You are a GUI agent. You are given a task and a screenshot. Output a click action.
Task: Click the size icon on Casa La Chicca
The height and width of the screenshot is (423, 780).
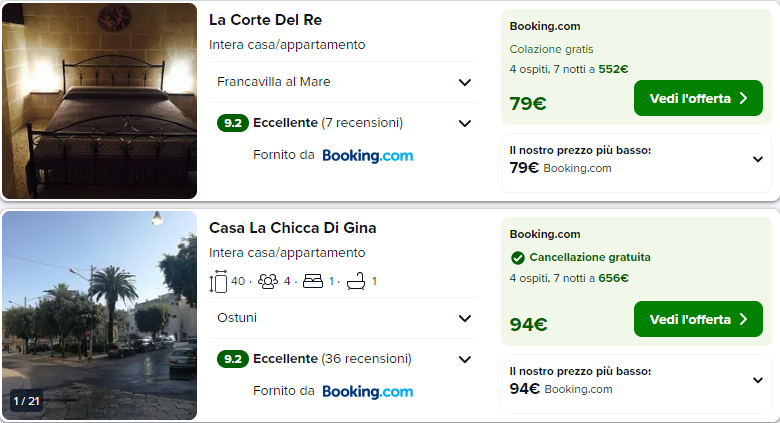219,282
